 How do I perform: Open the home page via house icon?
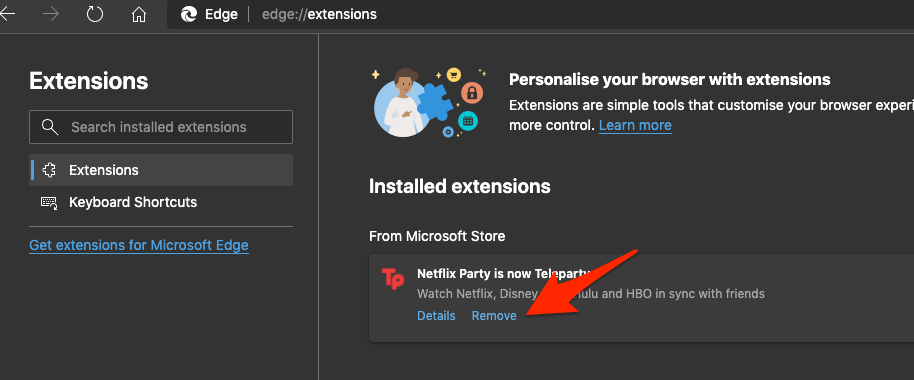point(139,14)
